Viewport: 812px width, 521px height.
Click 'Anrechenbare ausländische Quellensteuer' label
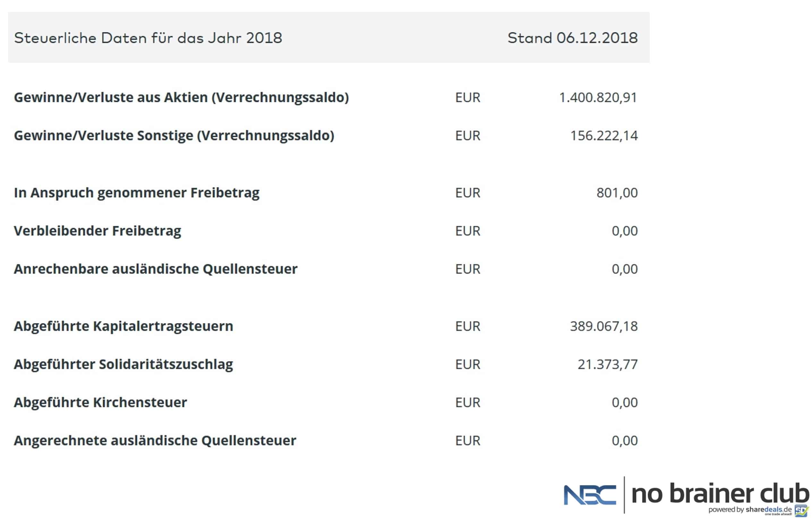tap(155, 269)
